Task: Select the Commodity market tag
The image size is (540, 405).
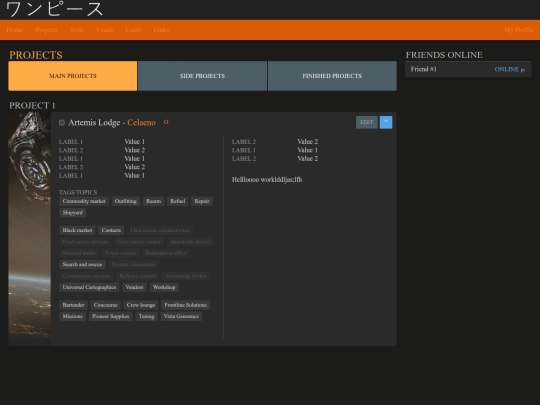Action: [84, 201]
